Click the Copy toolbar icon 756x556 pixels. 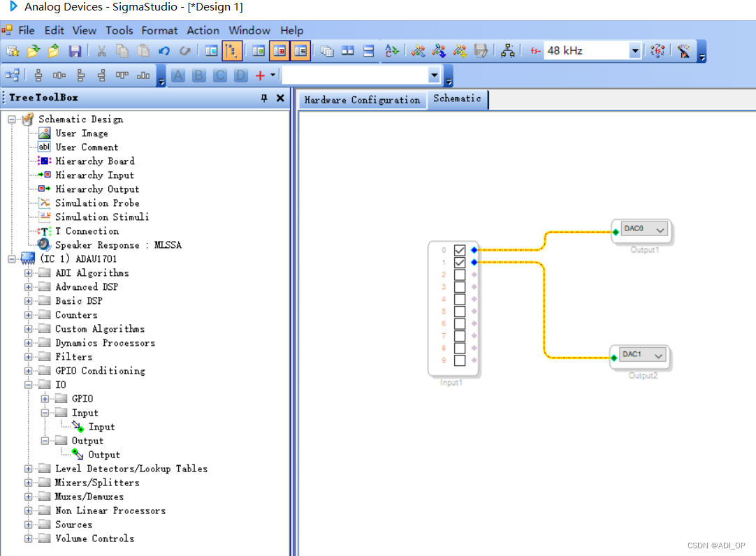pyautogui.click(x=122, y=50)
